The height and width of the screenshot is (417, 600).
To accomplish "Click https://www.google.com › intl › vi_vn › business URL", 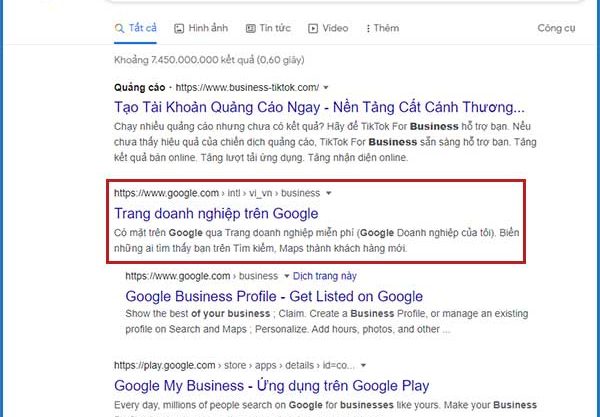I will pyautogui.click(x=217, y=193).
